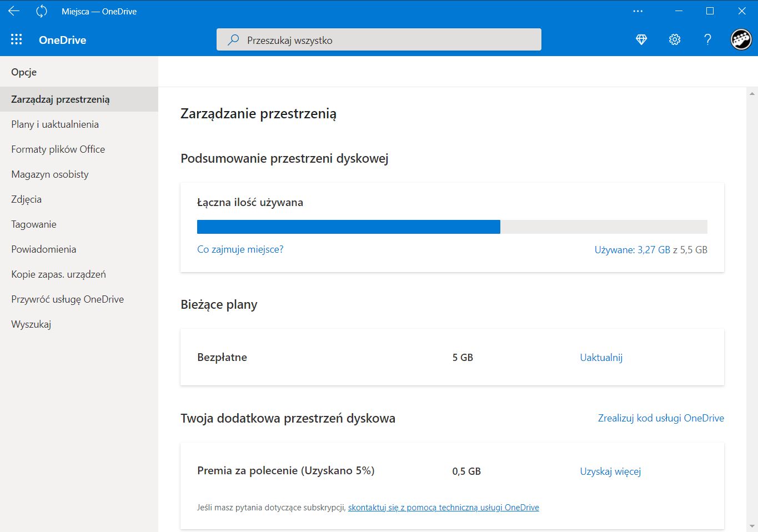
Task: Click the premium diamond icon
Action: [641, 39]
